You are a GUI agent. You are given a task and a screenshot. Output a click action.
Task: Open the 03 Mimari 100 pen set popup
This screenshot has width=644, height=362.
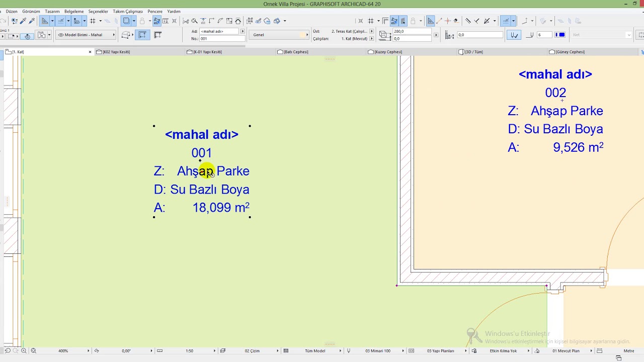pos(378,350)
